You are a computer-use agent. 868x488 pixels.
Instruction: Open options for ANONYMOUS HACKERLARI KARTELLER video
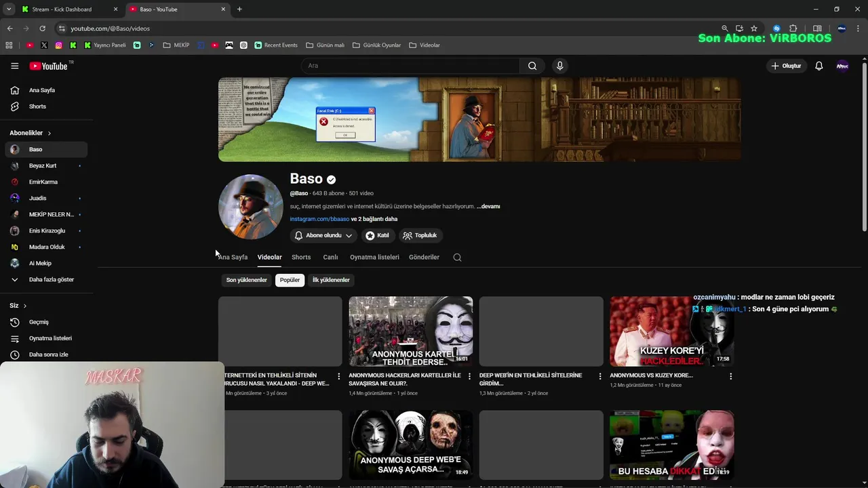click(469, 376)
